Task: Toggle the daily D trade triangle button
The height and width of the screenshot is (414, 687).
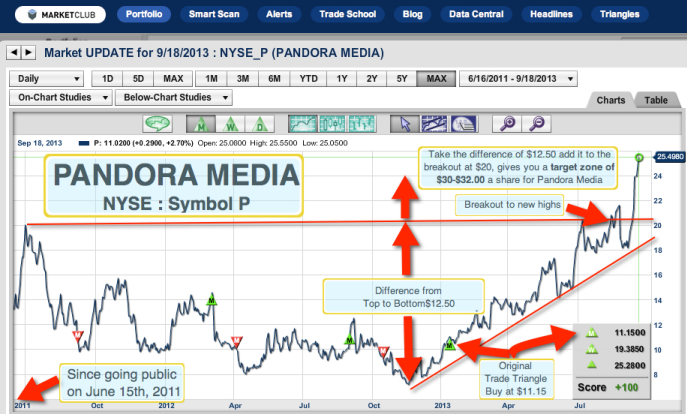Action: click(259, 124)
